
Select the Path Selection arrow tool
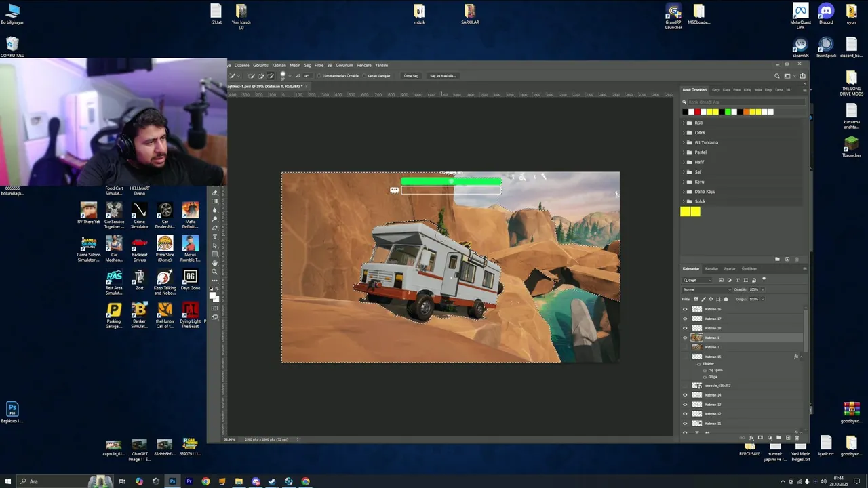click(x=215, y=245)
